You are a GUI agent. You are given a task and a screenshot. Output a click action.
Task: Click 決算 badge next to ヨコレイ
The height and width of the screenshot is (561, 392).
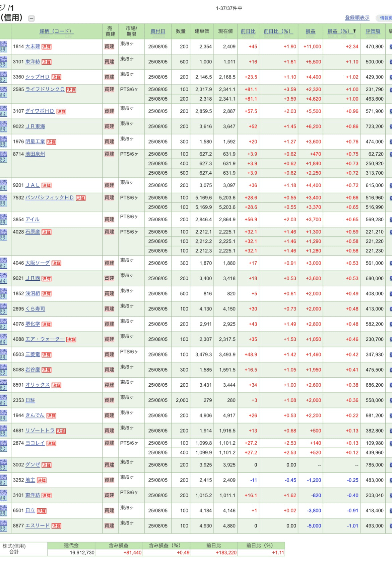tap(51, 443)
